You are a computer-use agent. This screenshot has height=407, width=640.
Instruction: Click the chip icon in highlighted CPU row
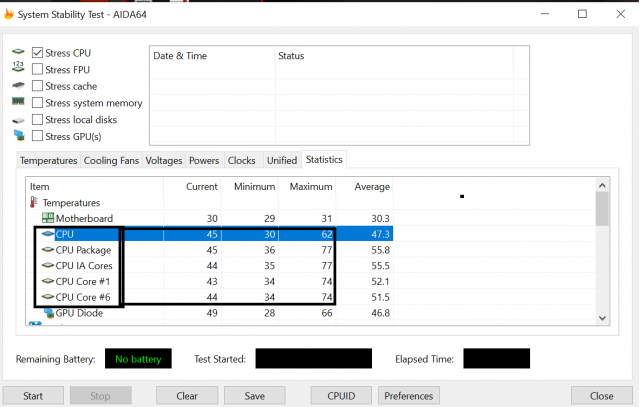pos(48,234)
